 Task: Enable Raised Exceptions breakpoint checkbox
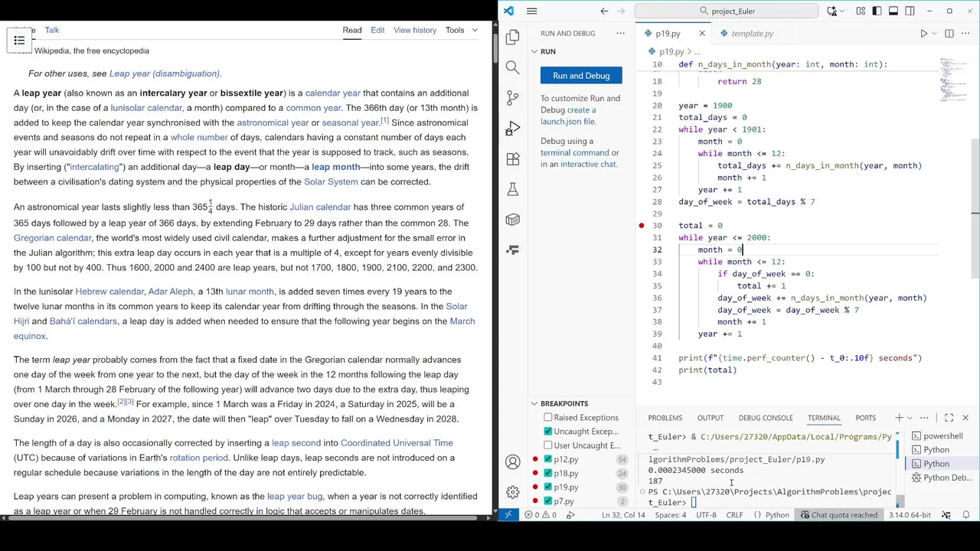coord(548,418)
